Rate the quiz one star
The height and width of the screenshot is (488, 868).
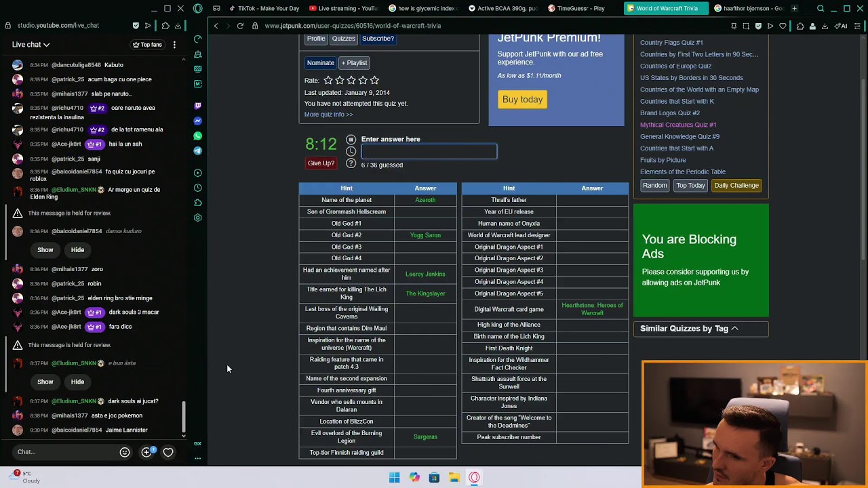[328, 81]
